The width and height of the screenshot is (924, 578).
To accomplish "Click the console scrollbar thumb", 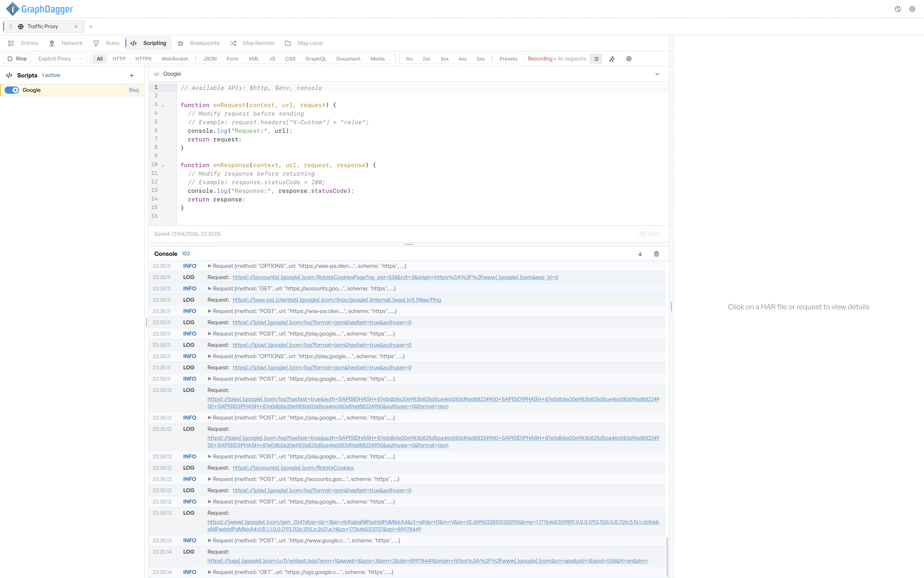I will [667, 557].
